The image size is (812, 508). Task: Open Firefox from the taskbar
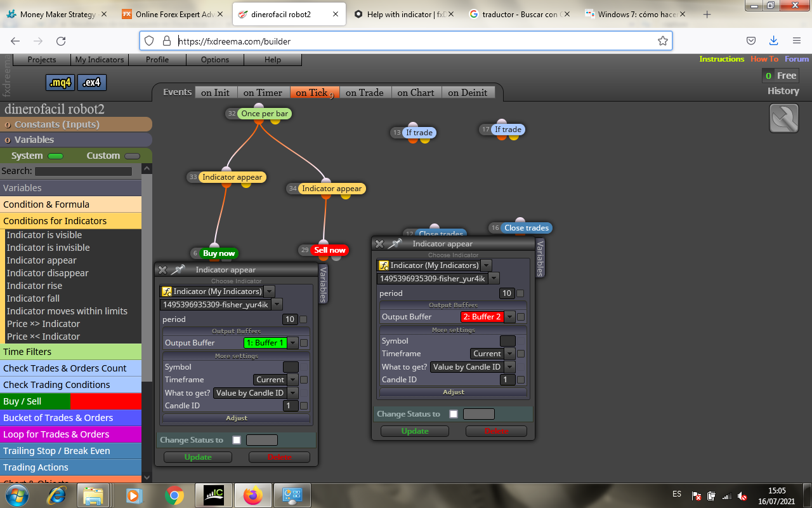tap(253, 495)
